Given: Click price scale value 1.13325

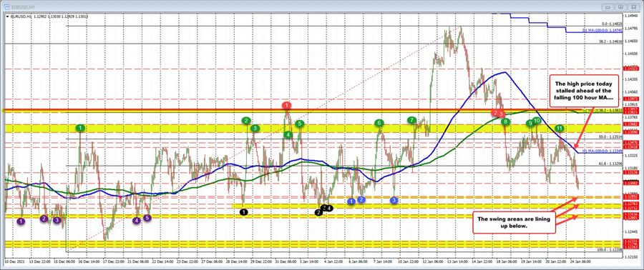Looking at the screenshot, I should 631,156.
